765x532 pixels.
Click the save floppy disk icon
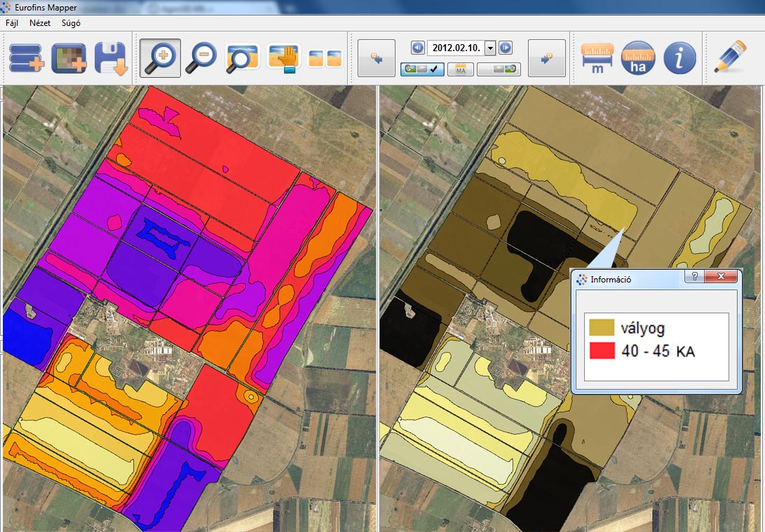pyautogui.click(x=111, y=58)
